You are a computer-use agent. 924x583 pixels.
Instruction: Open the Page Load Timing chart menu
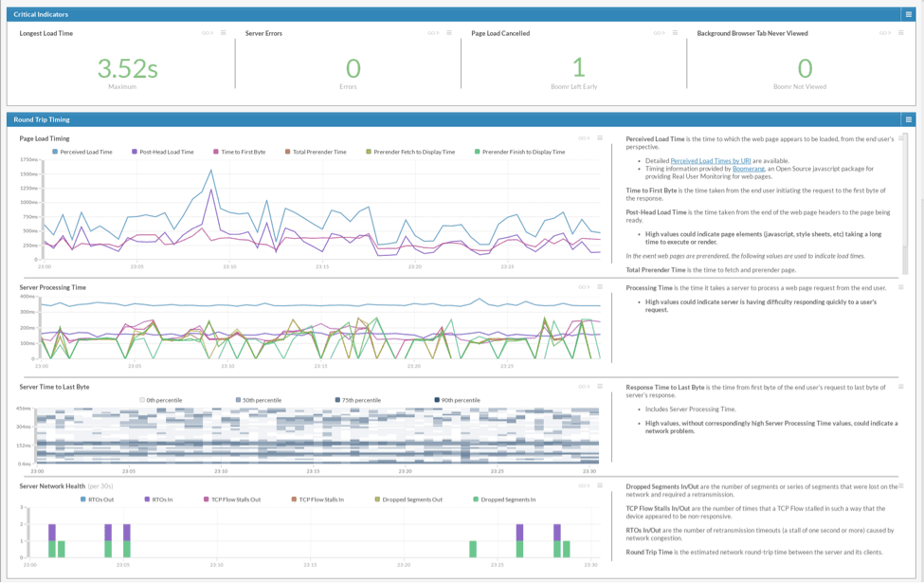coord(600,138)
